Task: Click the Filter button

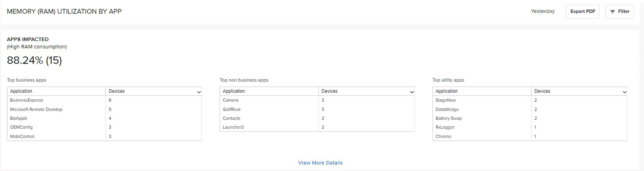Action: coord(619,11)
